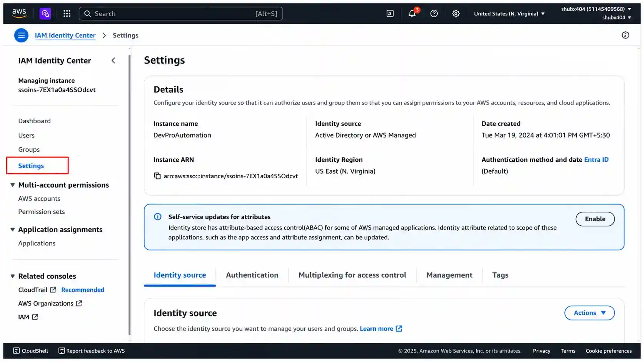Open the settings gear in the top bar
Screen dimensions: 644x362
click(456, 13)
